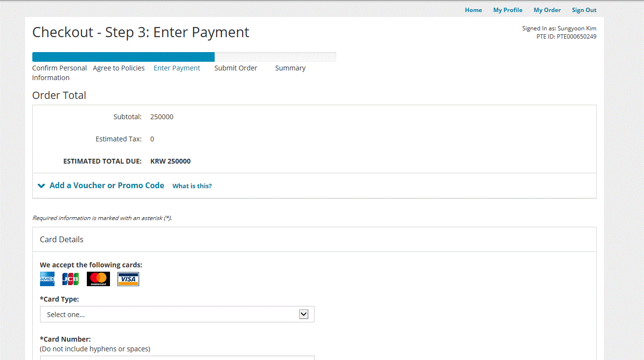
Task: Click the Mastercard logo
Action: click(x=98, y=279)
